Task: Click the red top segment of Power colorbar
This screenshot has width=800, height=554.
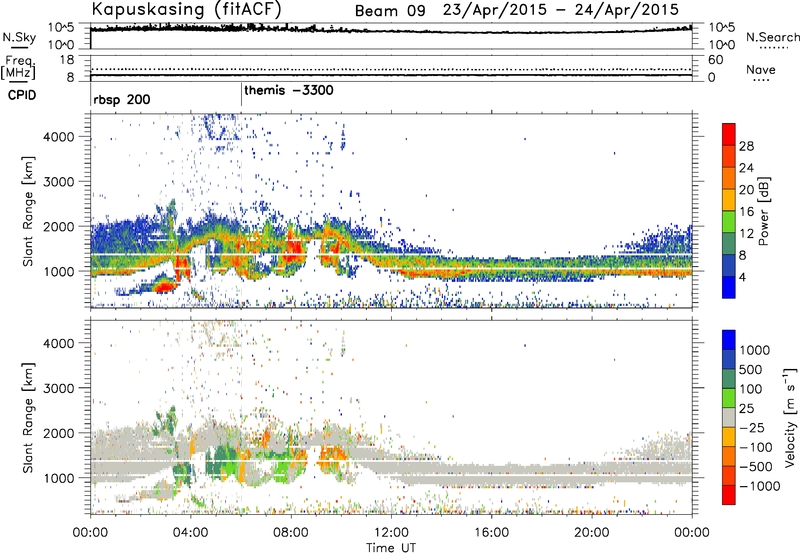Action: click(729, 134)
